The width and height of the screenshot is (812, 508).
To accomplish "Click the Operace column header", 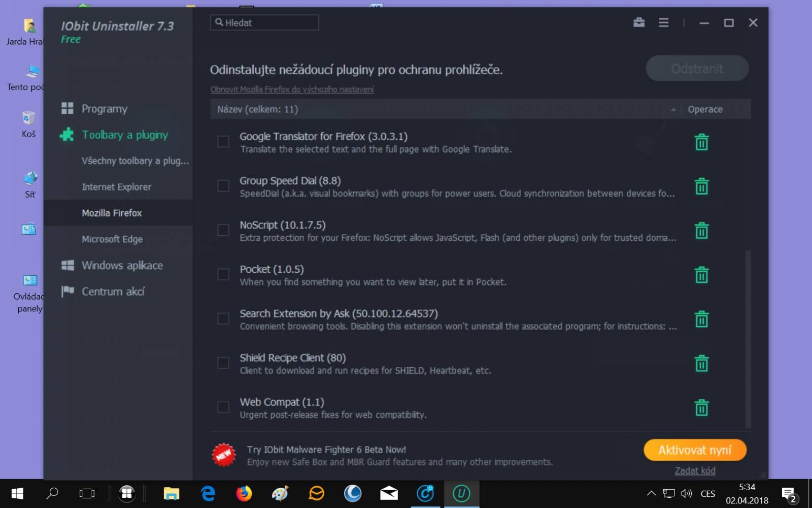I will [705, 109].
